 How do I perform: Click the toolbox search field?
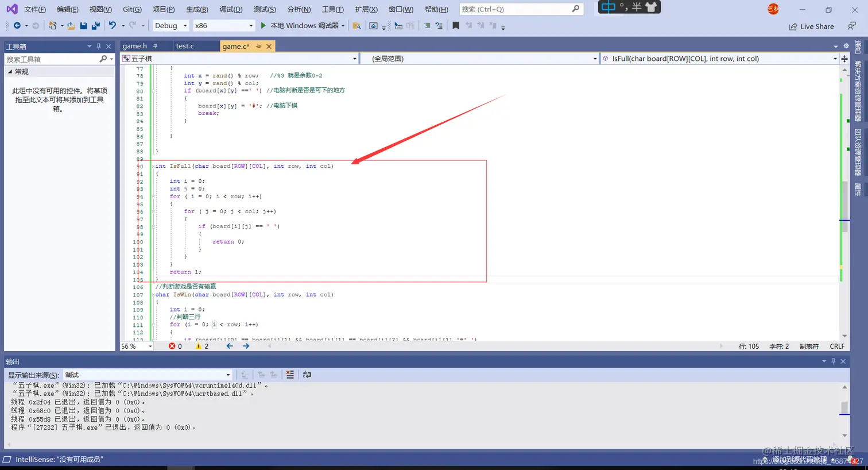(x=52, y=59)
